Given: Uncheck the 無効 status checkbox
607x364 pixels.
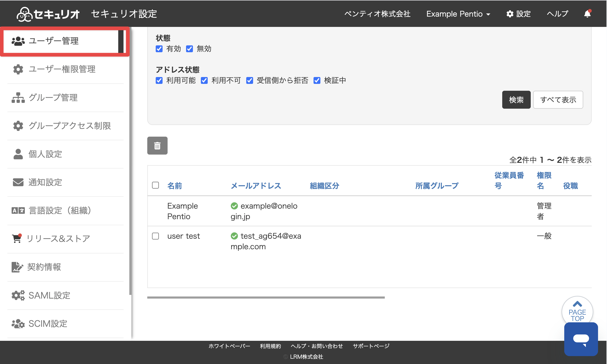Looking at the screenshot, I should pos(189,49).
